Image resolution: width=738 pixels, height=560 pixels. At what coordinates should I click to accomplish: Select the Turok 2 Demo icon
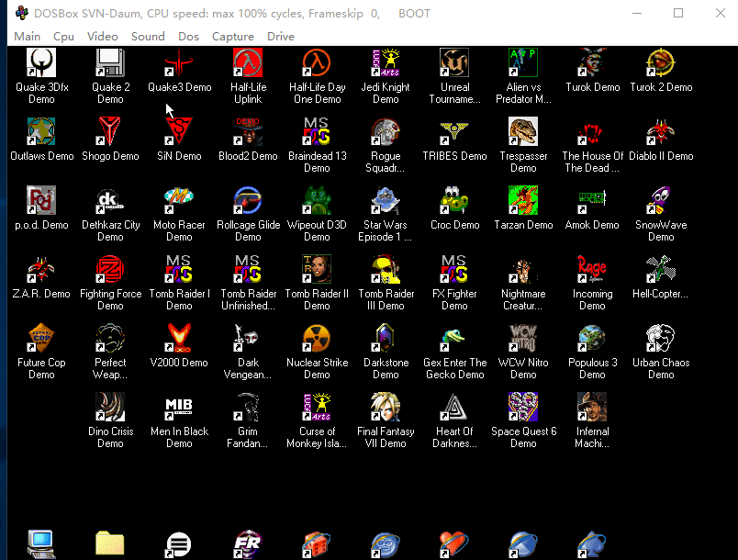[x=661, y=62]
